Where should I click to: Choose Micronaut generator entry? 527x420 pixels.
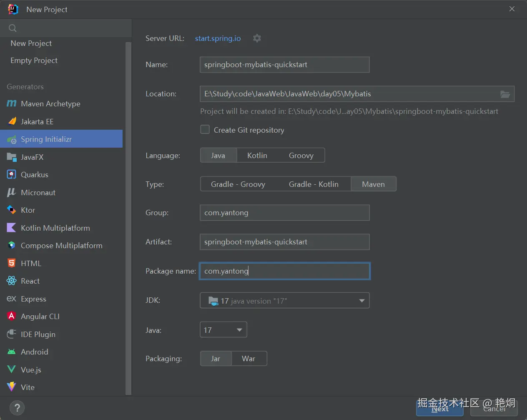click(62, 193)
